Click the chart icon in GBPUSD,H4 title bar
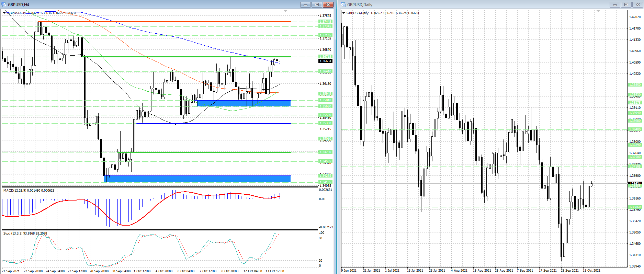Image resolution: width=644 pixels, height=274 pixels. 4,4
